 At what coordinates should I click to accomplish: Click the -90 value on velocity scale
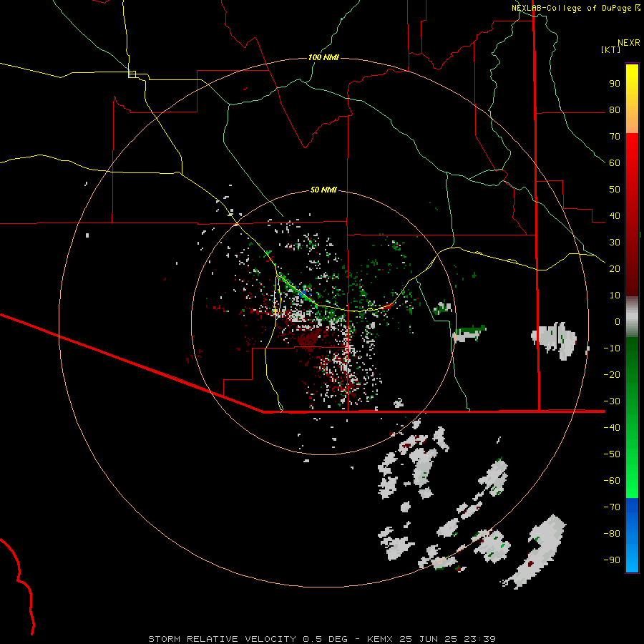(x=612, y=560)
